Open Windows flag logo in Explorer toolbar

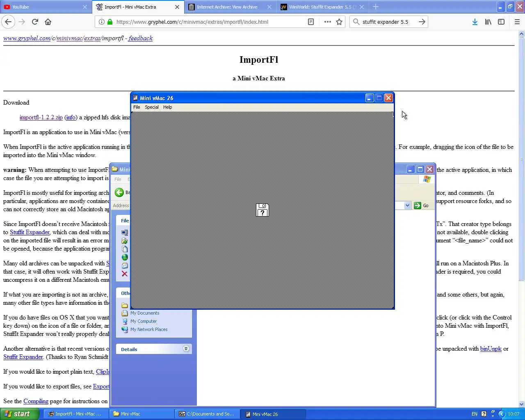[x=427, y=179]
